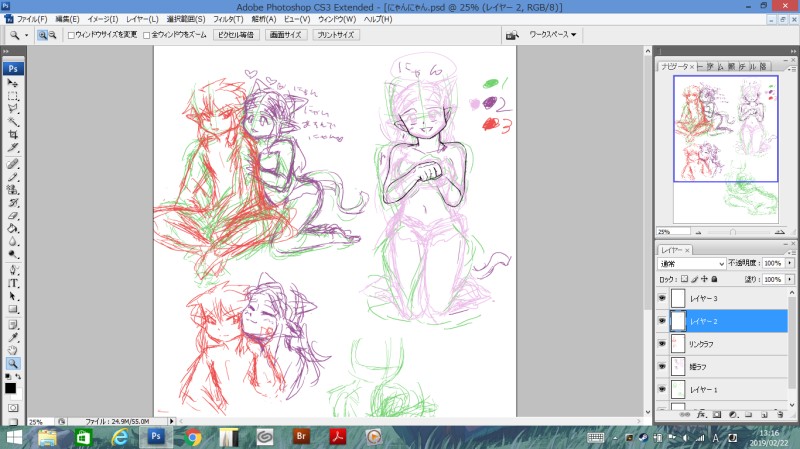Select the Clone Stamp tool
This screenshot has height=449, width=800.
tap(13, 190)
